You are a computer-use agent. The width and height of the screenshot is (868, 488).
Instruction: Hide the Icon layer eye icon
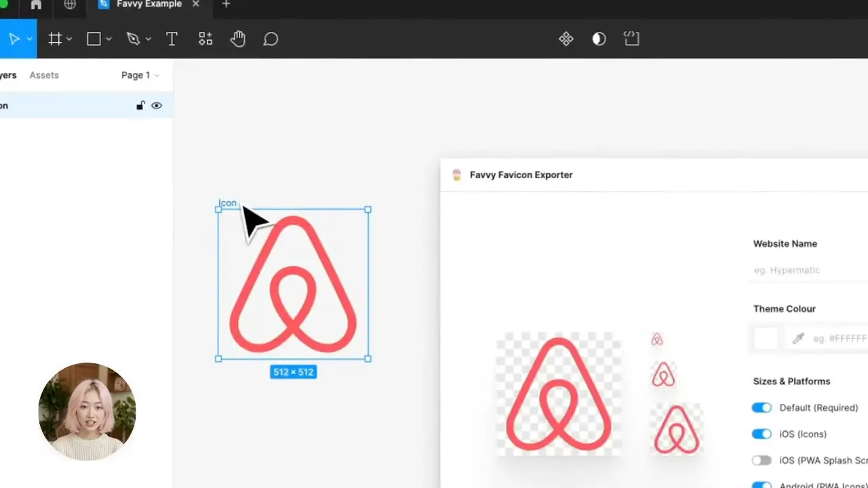click(x=157, y=106)
